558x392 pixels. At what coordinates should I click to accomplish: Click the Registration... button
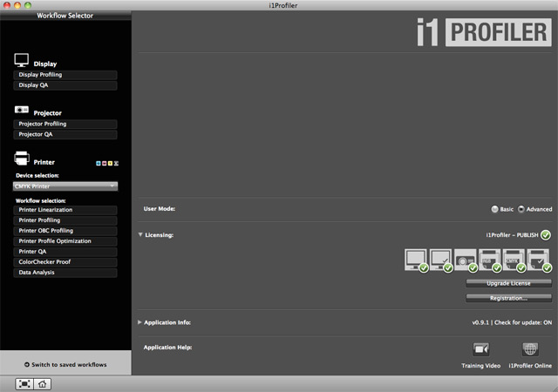point(508,298)
